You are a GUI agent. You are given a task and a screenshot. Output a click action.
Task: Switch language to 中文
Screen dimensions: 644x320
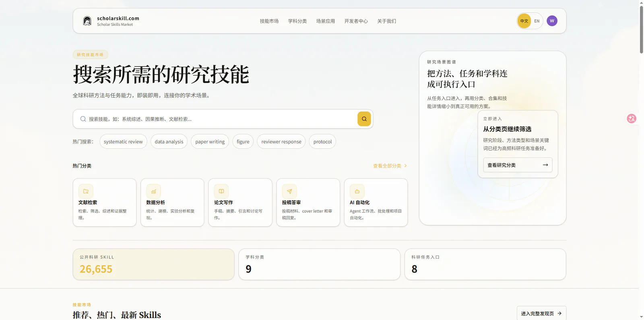pyautogui.click(x=524, y=21)
